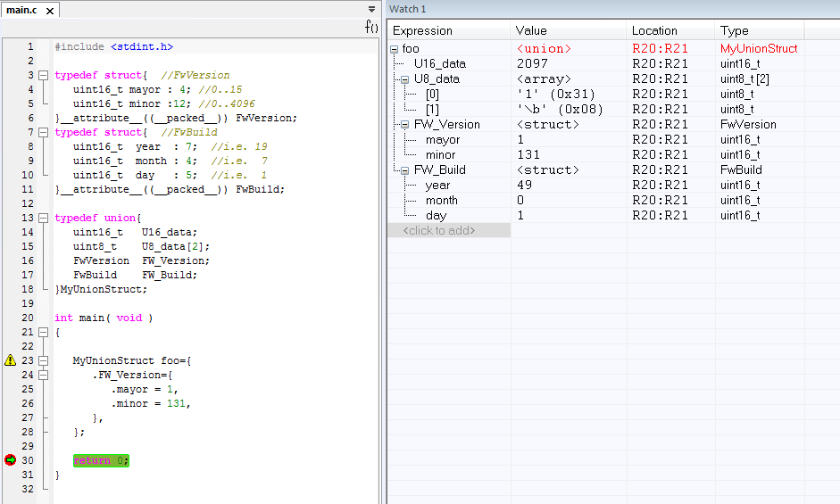This screenshot has height=504, width=840.
Task: Click the value '1' (0x31)
Action: tap(556, 95)
